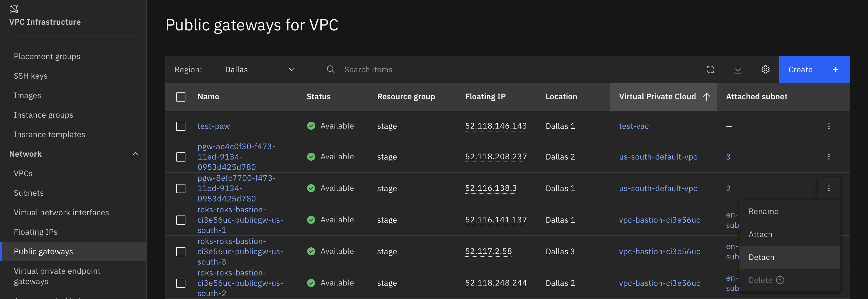Choose Detach from the overflow menu

click(x=789, y=257)
